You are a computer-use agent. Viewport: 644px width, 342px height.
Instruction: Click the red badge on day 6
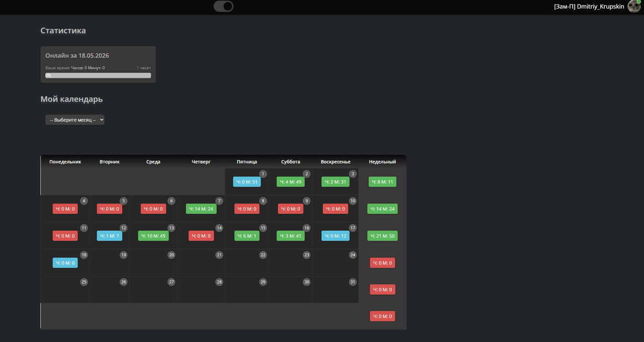coord(153,209)
